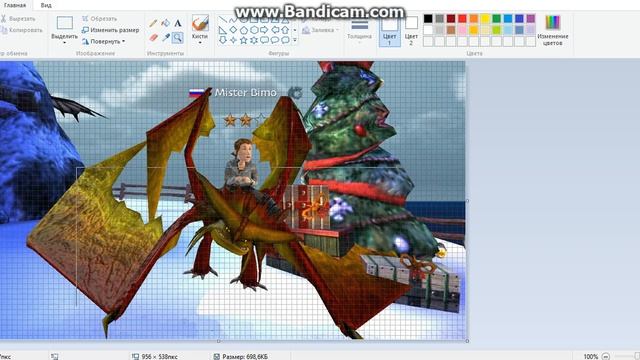
Task: Pick the six-point star shape
Action: coord(254,40)
